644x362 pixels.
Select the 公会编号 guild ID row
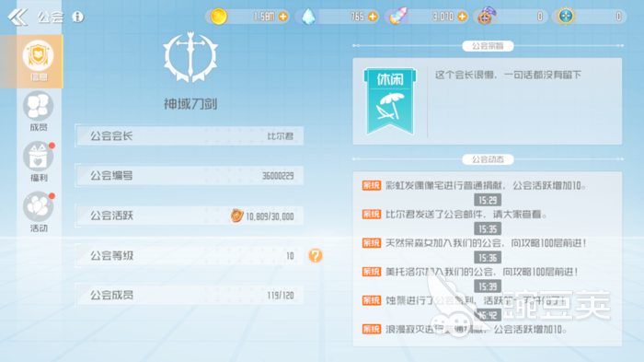point(190,176)
